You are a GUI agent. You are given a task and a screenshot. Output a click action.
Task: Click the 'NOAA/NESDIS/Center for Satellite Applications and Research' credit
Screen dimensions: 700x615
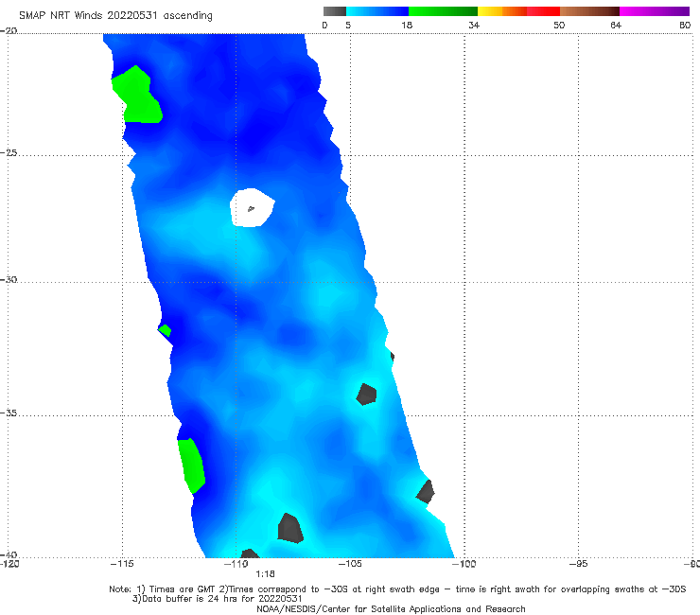(391, 608)
